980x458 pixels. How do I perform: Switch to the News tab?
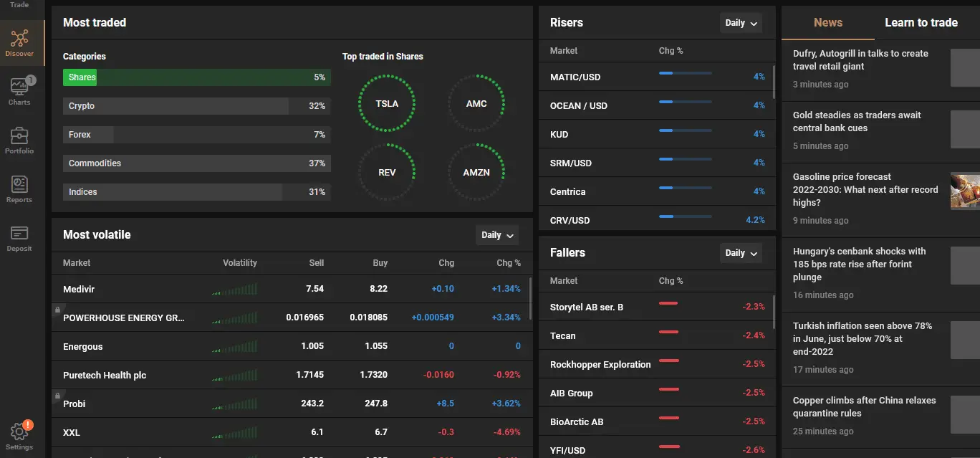pos(828,23)
